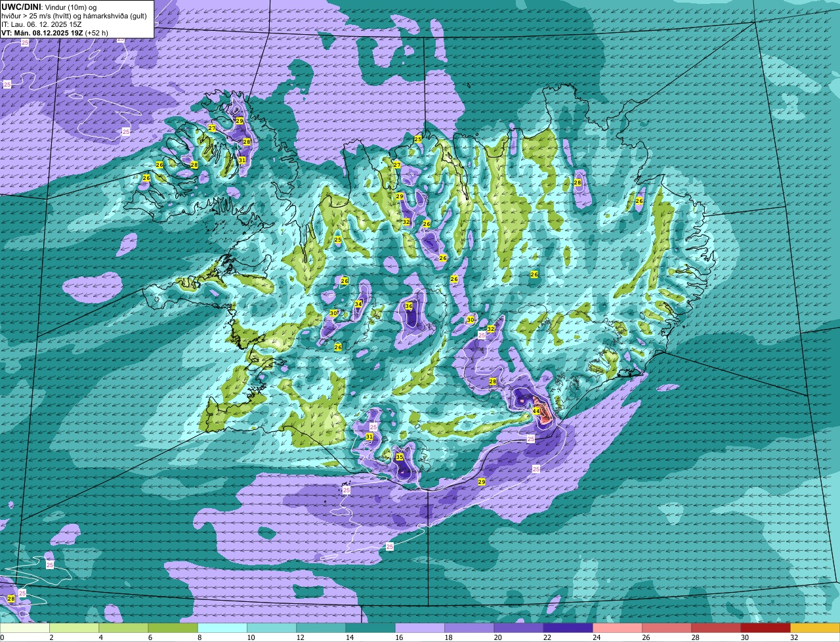Click the pink 24–26 legend swatch

tap(618, 628)
